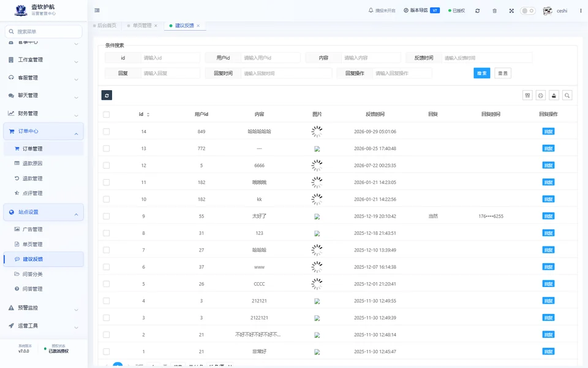Click the table export icon
The image size is (588, 368).
554,96
